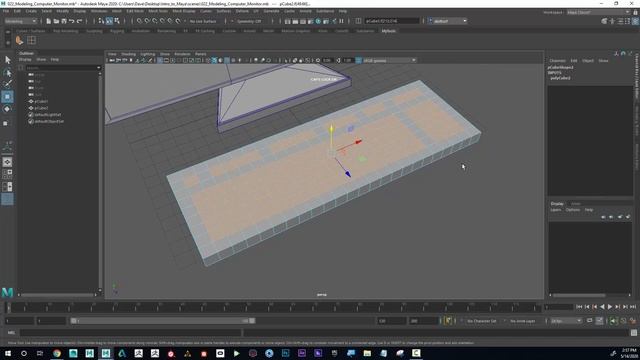Open the sRGB gamma view transform dropdown

tap(389, 60)
